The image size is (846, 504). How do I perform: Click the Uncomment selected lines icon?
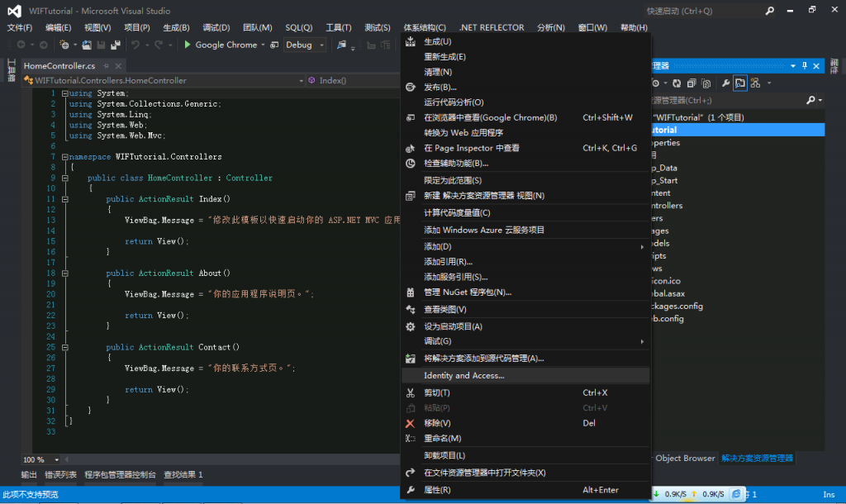[385, 45]
